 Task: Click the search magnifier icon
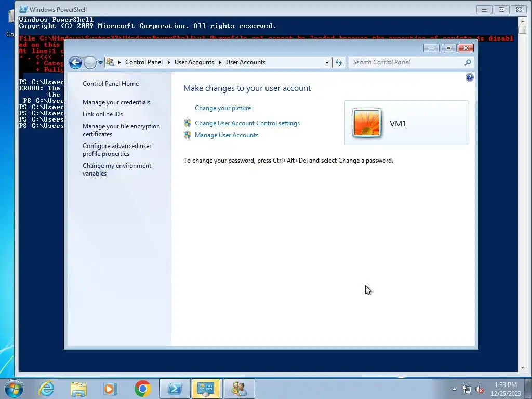[x=468, y=62]
